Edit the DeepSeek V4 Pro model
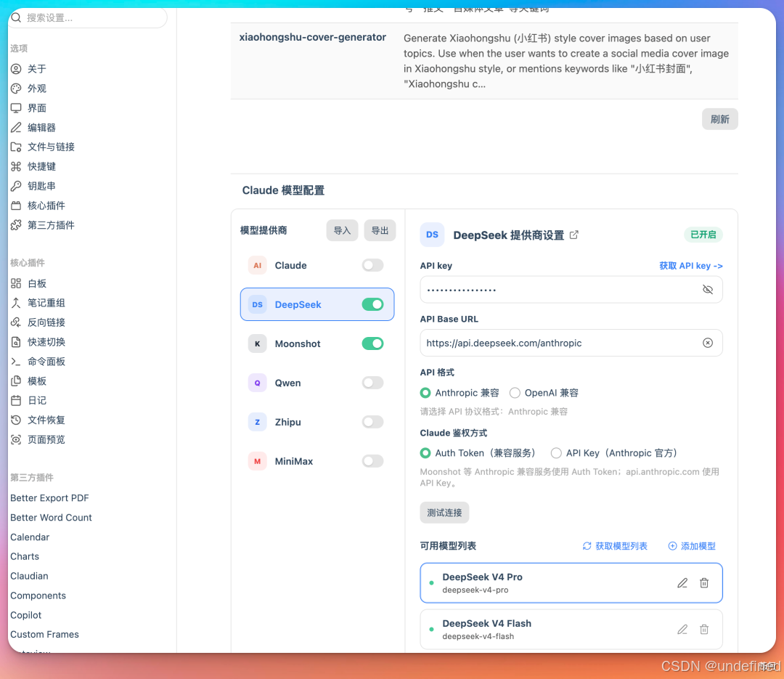Image resolution: width=784 pixels, height=679 pixels. tap(682, 583)
